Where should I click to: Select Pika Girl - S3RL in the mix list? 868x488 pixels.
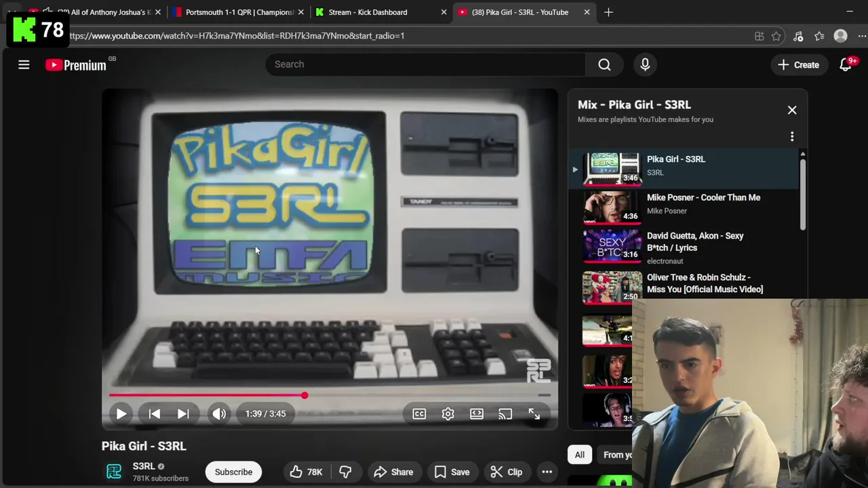[685, 168]
